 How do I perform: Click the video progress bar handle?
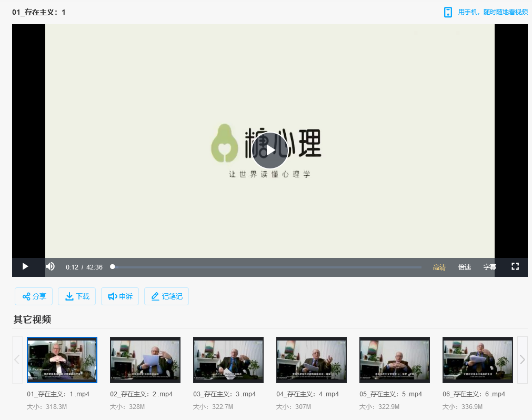point(112,266)
